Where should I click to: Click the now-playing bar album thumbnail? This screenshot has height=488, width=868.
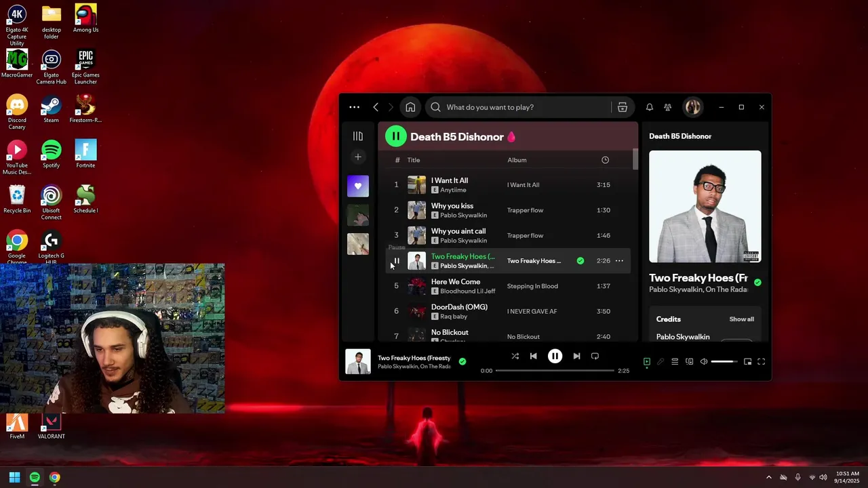point(358,362)
